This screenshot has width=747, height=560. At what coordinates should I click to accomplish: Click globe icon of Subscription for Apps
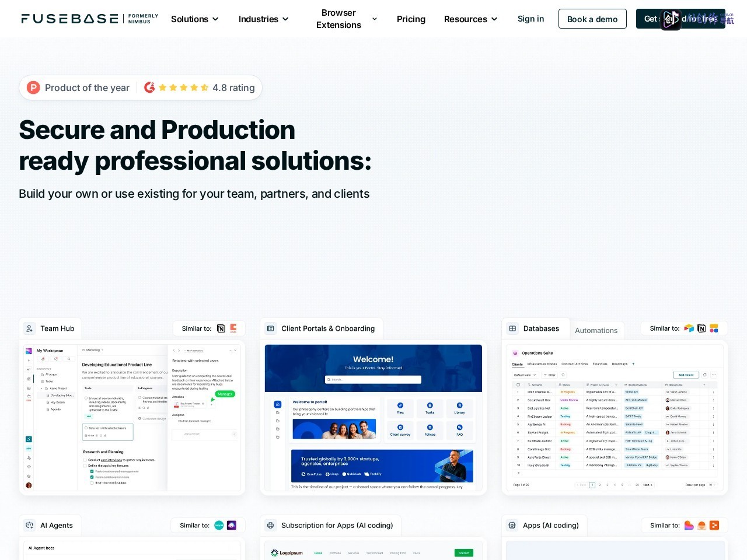271,525
